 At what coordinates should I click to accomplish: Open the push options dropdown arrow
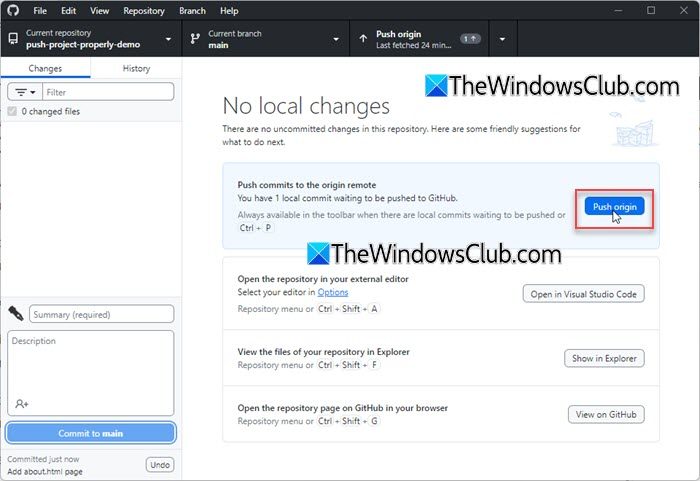(x=503, y=39)
